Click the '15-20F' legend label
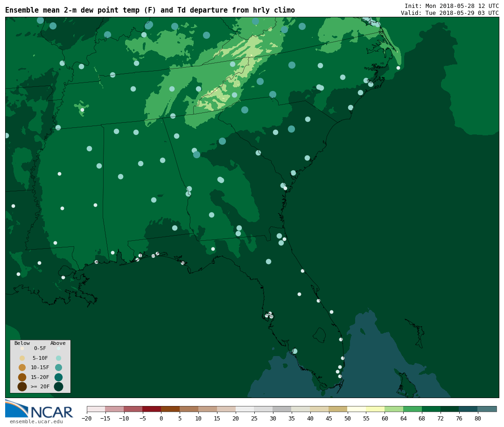504x427 pixels. click(x=40, y=377)
